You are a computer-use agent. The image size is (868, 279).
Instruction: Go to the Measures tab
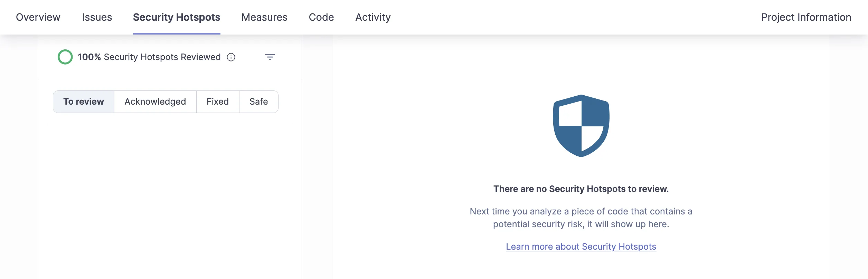click(x=265, y=17)
